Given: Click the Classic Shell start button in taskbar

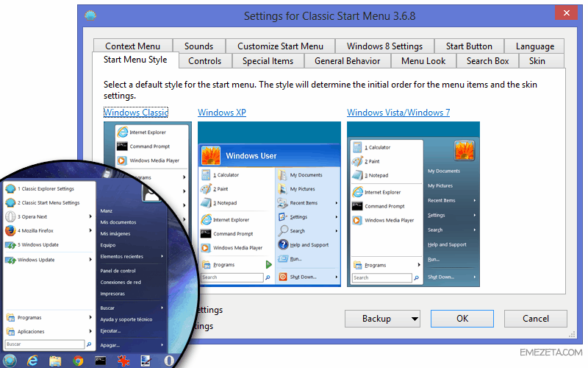Looking at the screenshot, I should [10, 361].
